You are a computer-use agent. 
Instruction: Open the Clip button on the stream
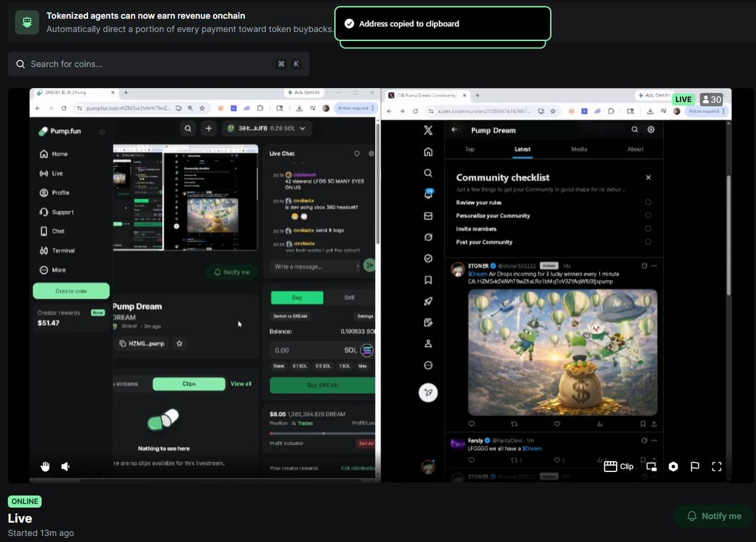click(619, 466)
